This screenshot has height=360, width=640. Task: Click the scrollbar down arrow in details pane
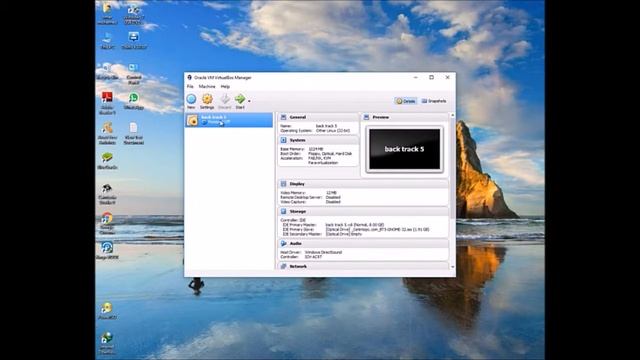pos(452,267)
